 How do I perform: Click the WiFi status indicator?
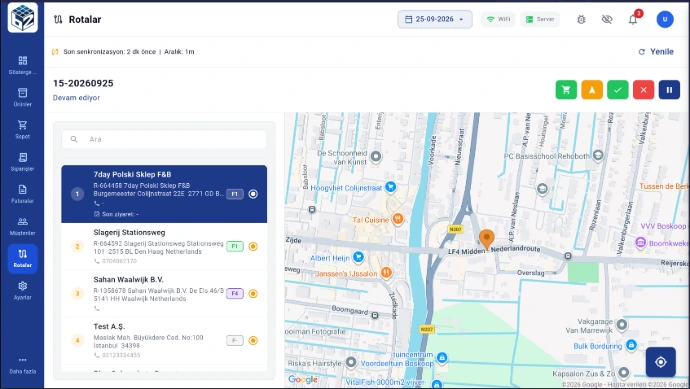click(498, 19)
